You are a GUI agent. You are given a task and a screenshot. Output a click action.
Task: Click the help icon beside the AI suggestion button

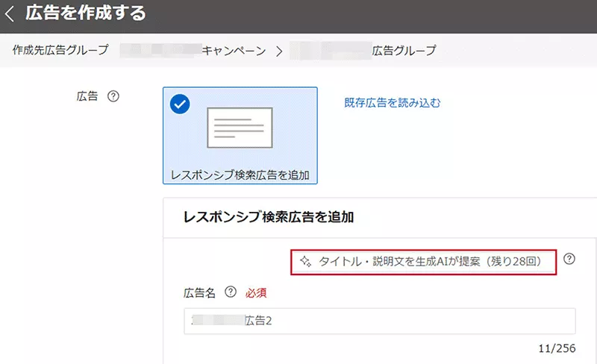[569, 260]
